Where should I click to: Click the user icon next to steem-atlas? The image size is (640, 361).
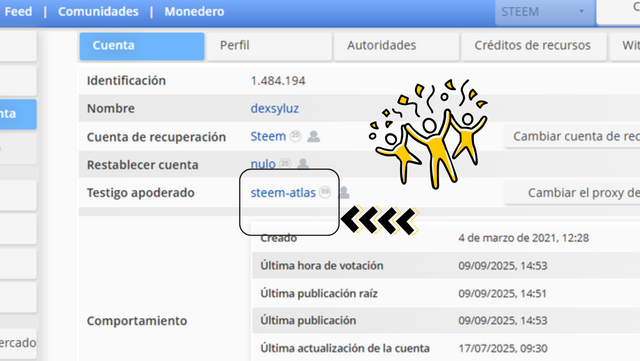[344, 192]
